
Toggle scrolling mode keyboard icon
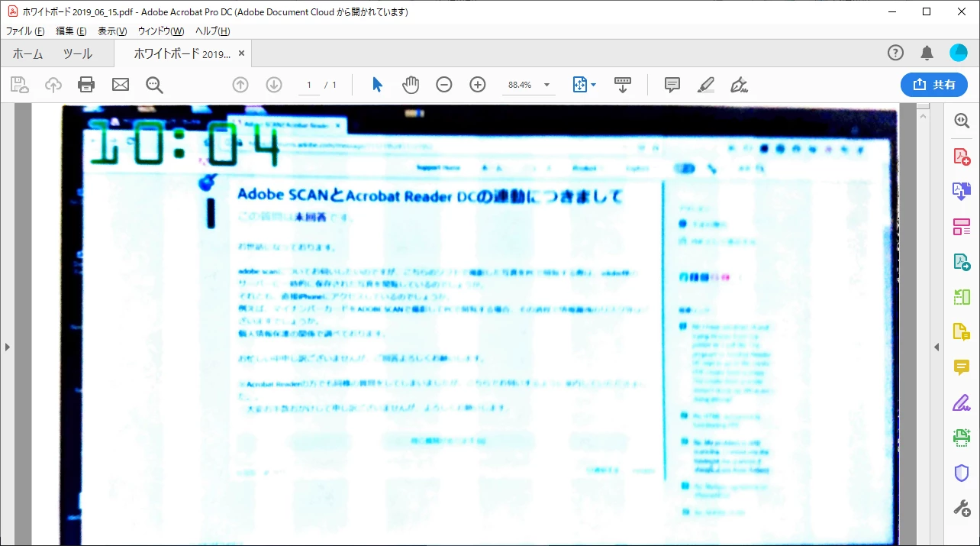(623, 85)
